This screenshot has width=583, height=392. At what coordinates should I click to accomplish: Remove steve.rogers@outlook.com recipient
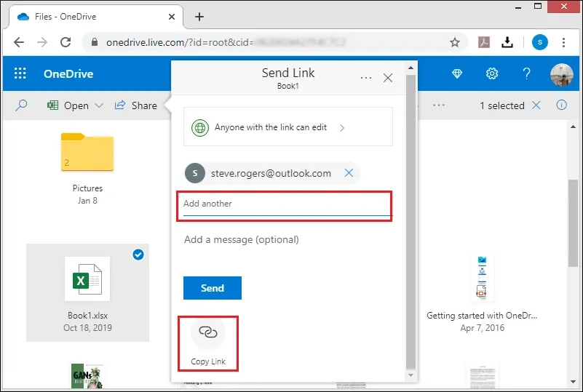coord(349,173)
